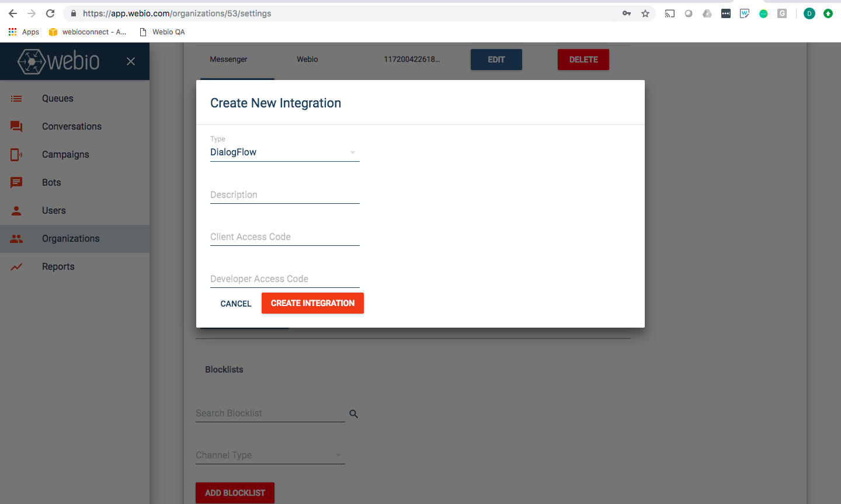Focus the Description field
This screenshot has width=841, height=504.
285,195
